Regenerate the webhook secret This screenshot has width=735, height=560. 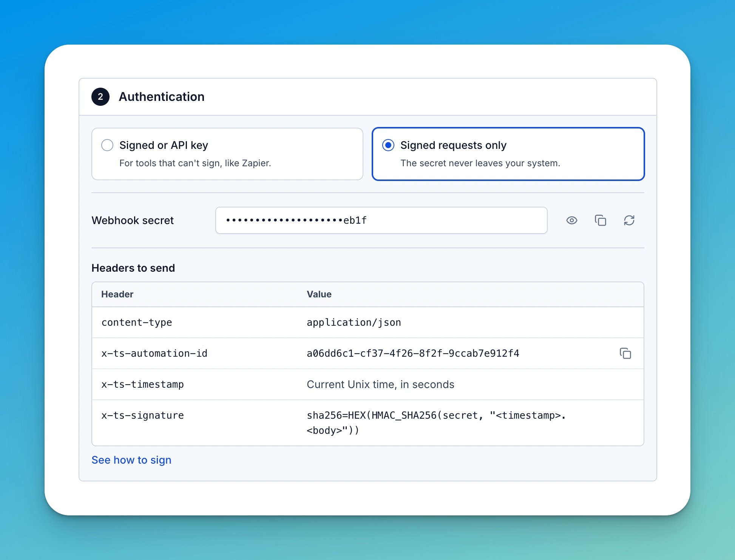pyautogui.click(x=629, y=220)
